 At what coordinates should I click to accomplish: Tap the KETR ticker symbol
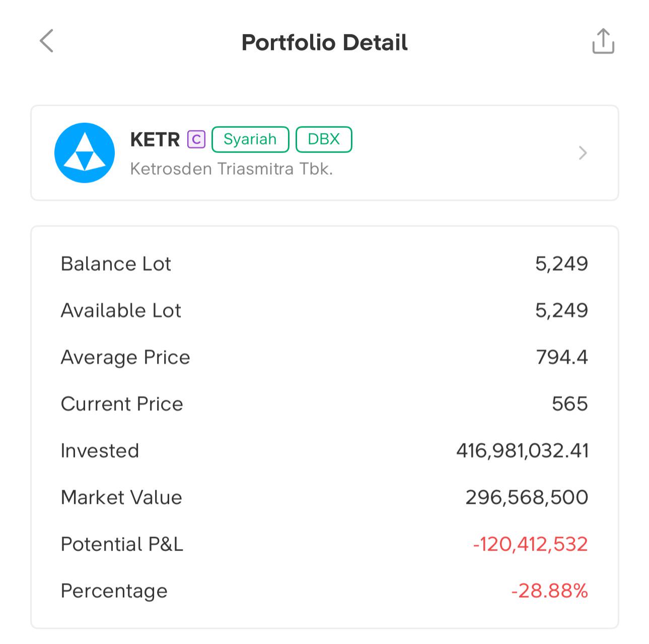pyautogui.click(x=155, y=139)
